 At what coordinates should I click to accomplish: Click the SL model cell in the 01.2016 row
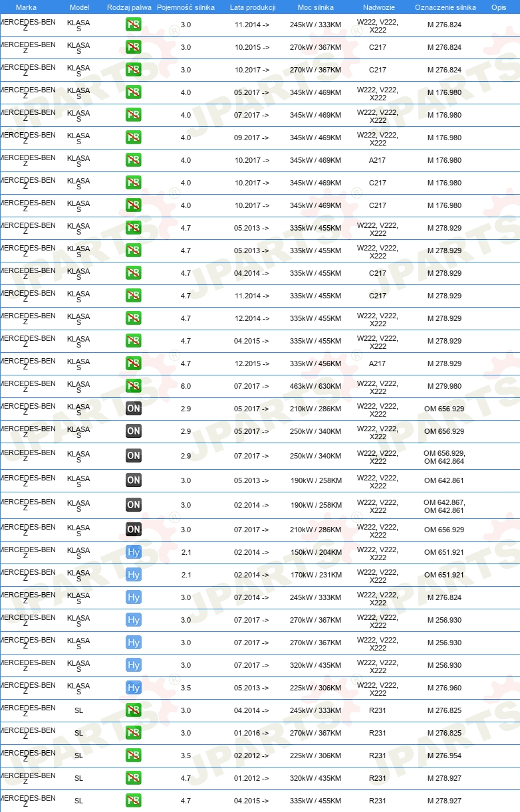coord(78,734)
